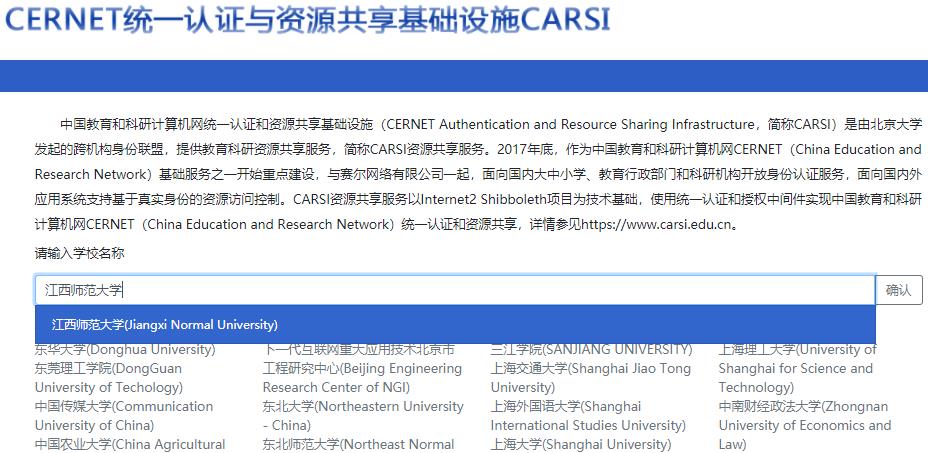928x453 pixels.
Task: Open 上海外国语大学 (Shanghai International Studies University) link
Action: (588, 416)
